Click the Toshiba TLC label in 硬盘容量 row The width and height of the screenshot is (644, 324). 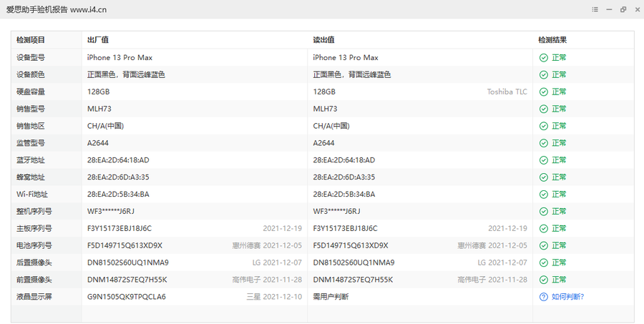pos(507,92)
